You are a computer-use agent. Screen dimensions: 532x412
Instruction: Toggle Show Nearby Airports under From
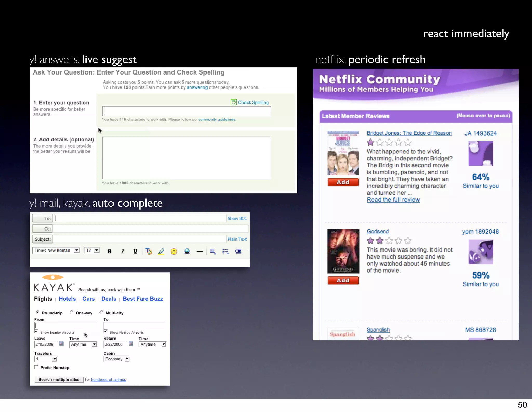point(36,332)
